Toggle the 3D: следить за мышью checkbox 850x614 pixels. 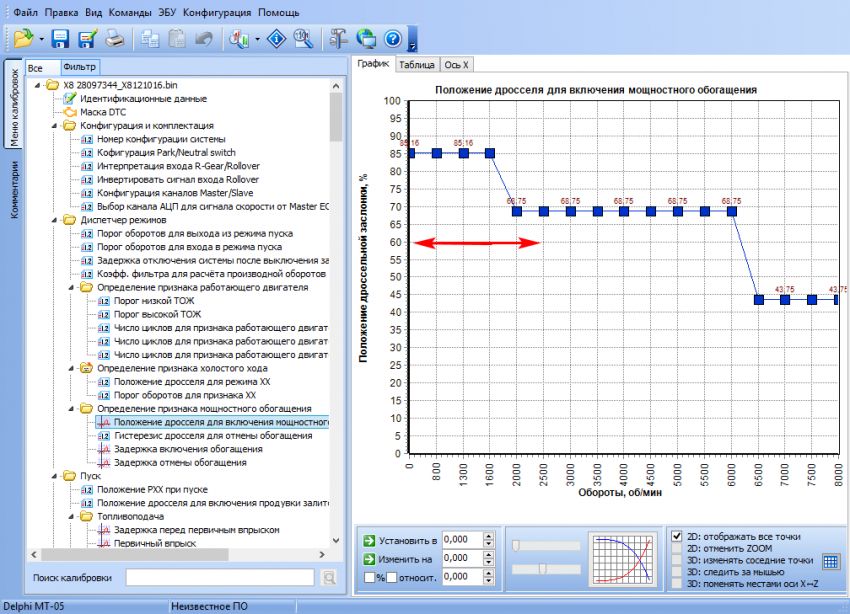pos(677,572)
